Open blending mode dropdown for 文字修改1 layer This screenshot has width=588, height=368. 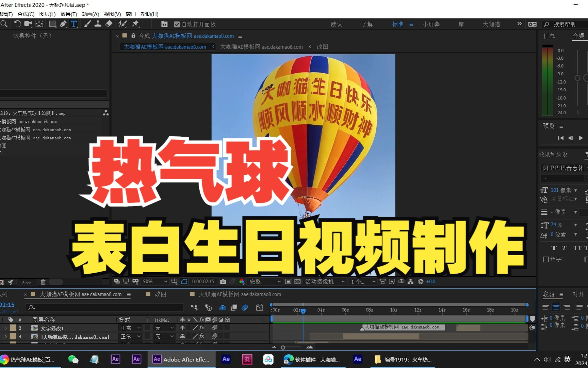pyautogui.click(x=131, y=328)
